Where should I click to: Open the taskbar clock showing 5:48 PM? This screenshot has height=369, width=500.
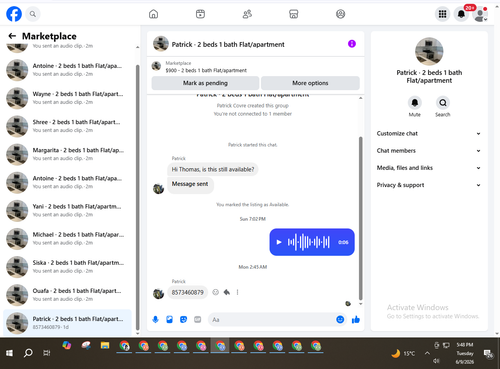coord(465,353)
